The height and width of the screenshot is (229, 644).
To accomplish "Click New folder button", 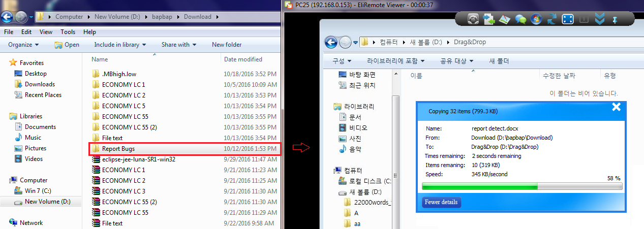I will click(x=227, y=45).
